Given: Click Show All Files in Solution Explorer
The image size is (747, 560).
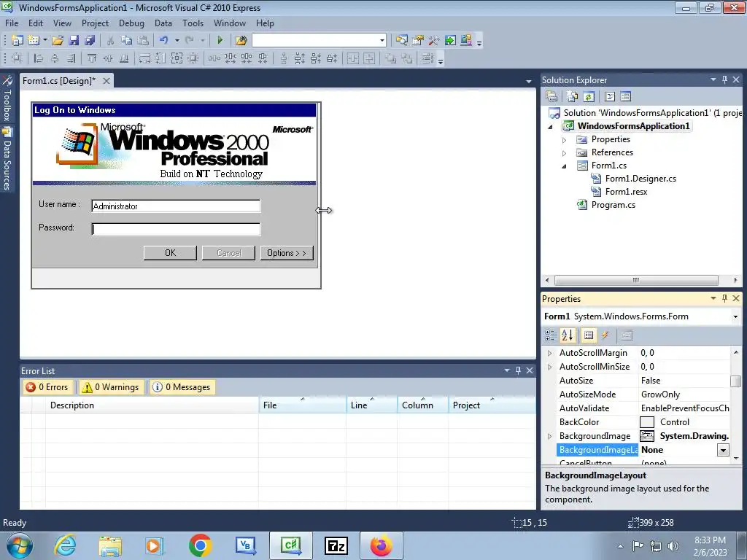Looking at the screenshot, I should pos(572,96).
